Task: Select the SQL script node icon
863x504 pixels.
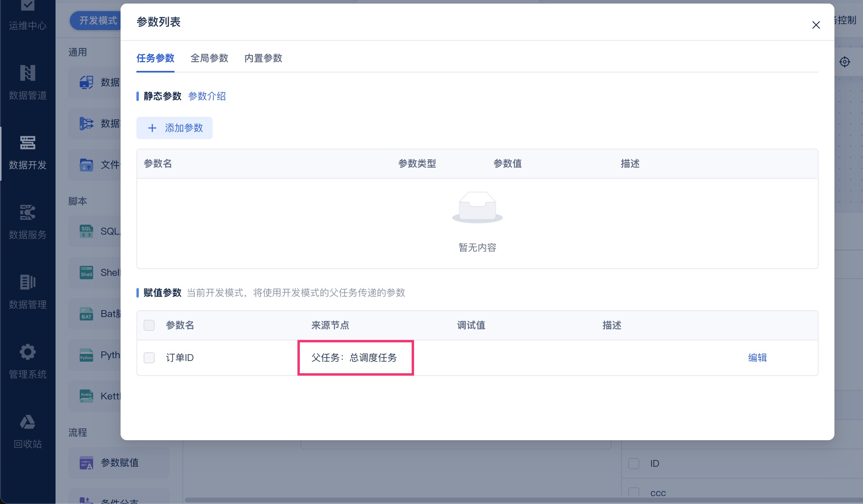Action: click(86, 231)
